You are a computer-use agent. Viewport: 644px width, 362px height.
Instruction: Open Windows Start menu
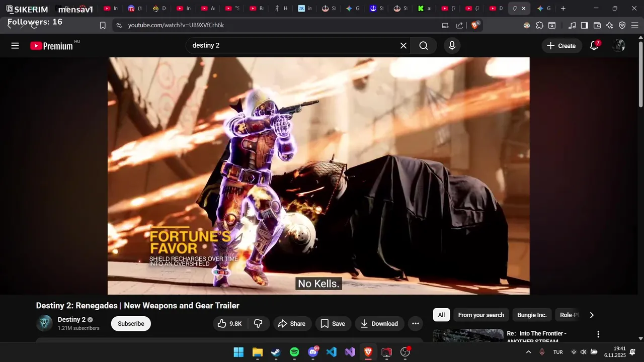tap(238, 352)
